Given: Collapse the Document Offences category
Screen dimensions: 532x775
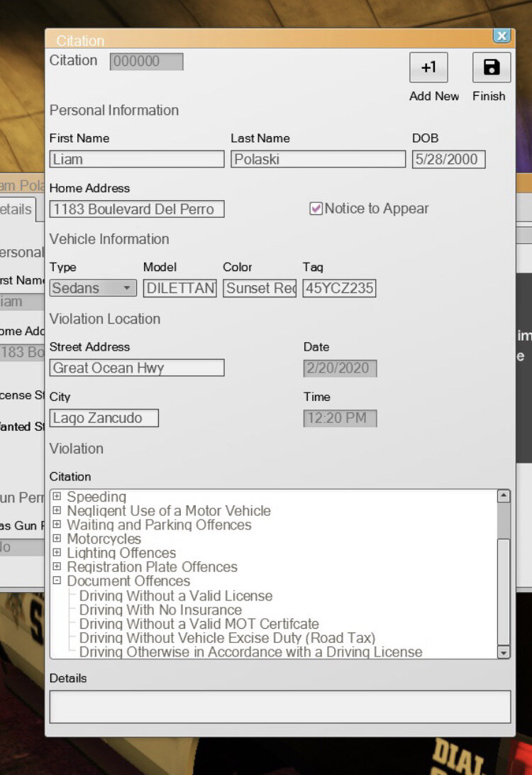Looking at the screenshot, I should (57, 581).
